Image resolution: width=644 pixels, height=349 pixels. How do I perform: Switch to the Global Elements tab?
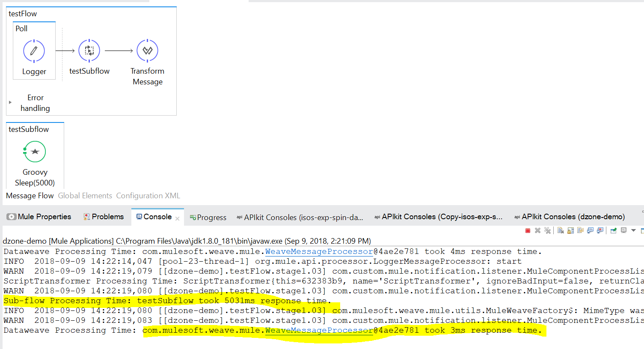[x=85, y=196]
